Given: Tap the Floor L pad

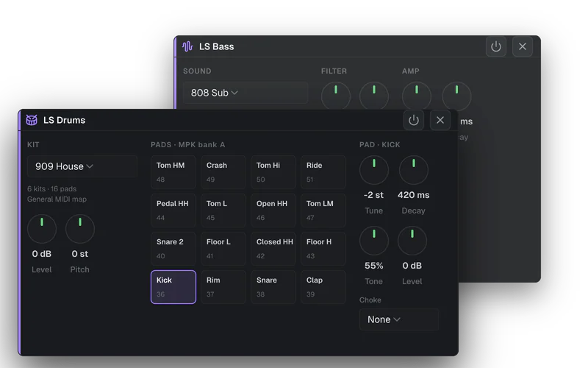Looking at the screenshot, I should click(223, 249).
